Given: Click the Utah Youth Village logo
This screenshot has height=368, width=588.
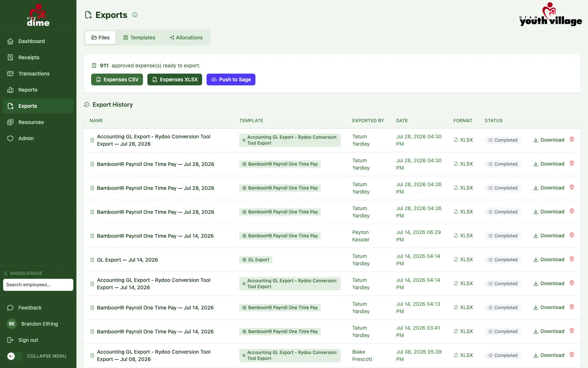Looking at the screenshot, I should pyautogui.click(x=551, y=15).
